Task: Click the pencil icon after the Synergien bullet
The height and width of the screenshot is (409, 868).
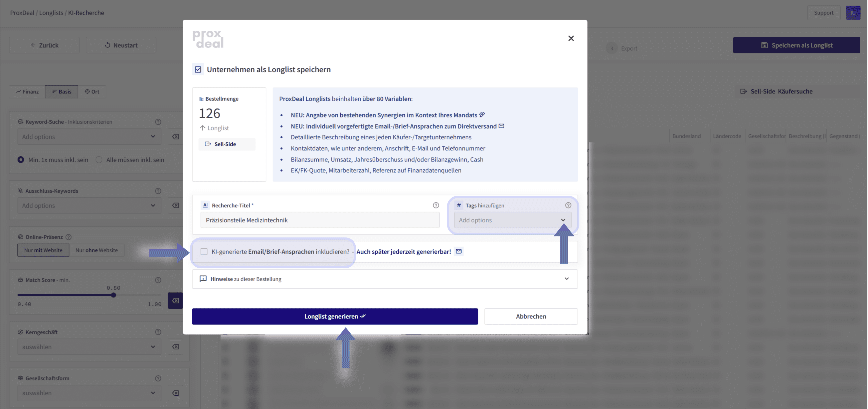Action: coord(482,115)
